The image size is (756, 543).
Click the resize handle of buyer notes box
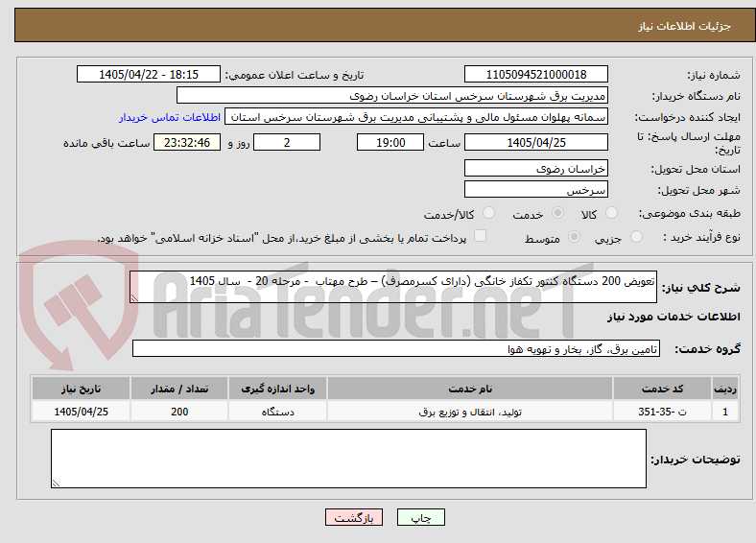[x=56, y=484]
